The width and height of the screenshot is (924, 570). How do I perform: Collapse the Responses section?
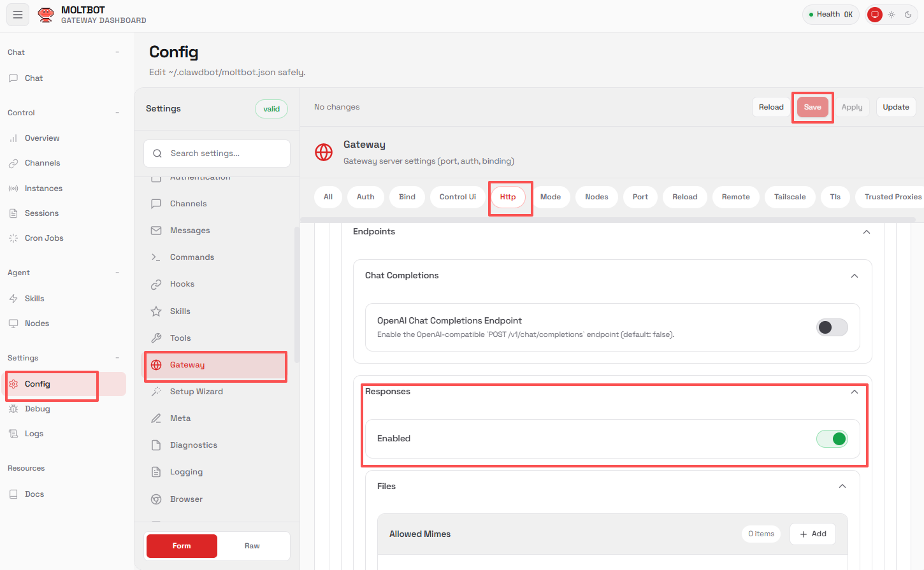[x=855, y=392]
